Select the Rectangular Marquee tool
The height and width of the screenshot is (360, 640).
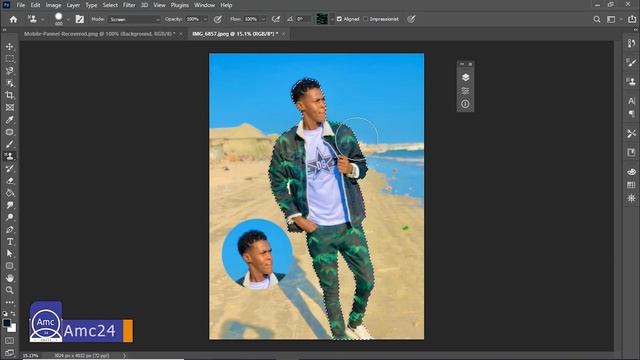[9, 59]
